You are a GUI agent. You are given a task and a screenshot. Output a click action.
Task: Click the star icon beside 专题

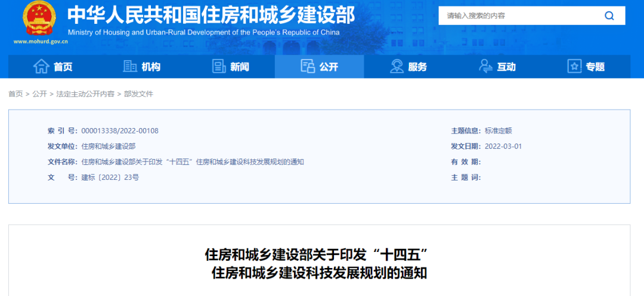tap(575, 67)
